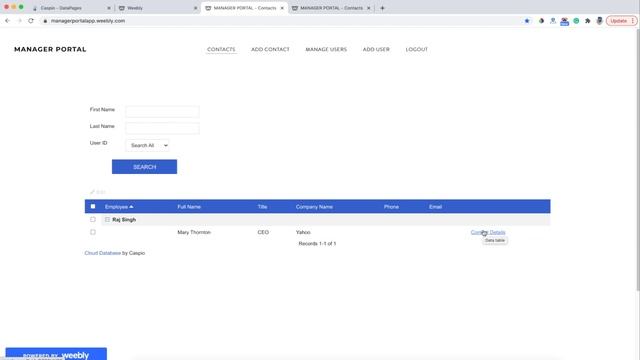Viewport: 640px width, 360px height.
Task: Open the CONTACTS nav item
Action: coord(221,49)
